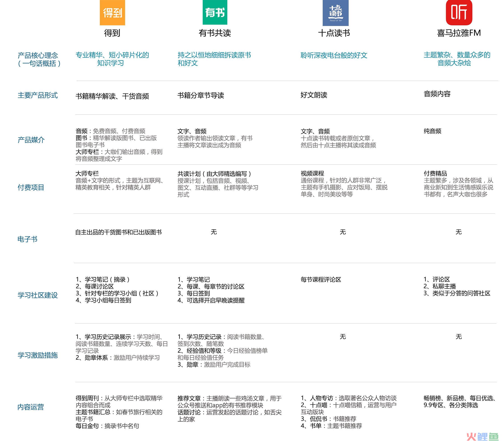
Task: Click 3、类似于分答的问答社区
Action: pos(457,293)
